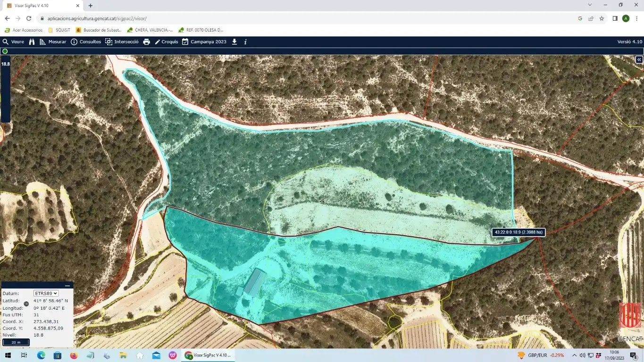Toggle the Chrome side panel
This screenshot has height=362, width=644.
(615, 18)
